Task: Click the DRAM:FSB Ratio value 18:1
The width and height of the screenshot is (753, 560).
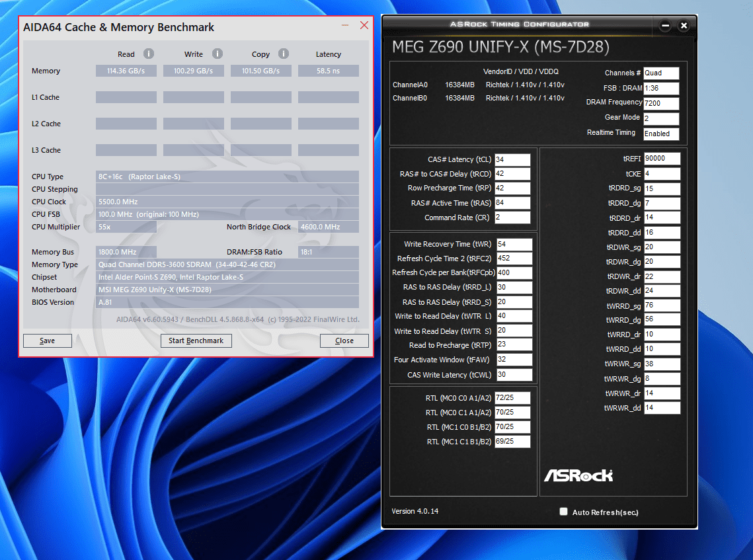Action: point(329,252)
